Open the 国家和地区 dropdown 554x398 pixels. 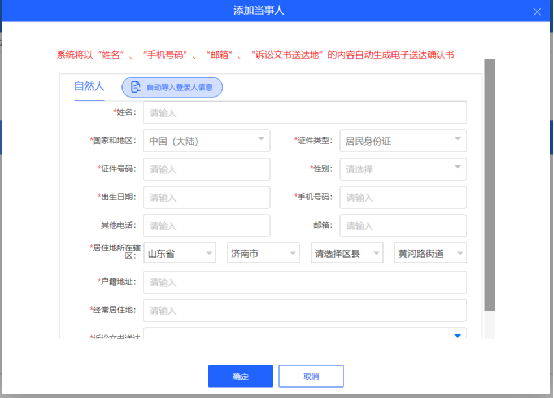[207, 141]
